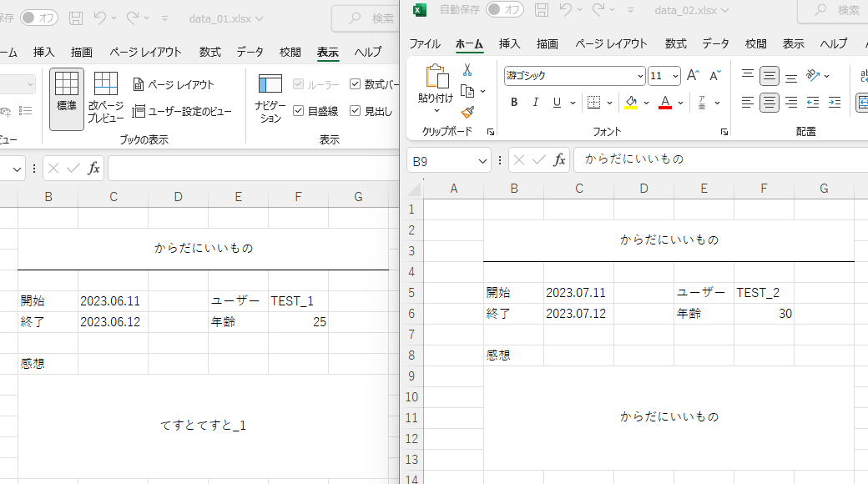This screenshot has width=868, height=484.
Task: Open 改ページプレビュー view
Action: [105, 98]
